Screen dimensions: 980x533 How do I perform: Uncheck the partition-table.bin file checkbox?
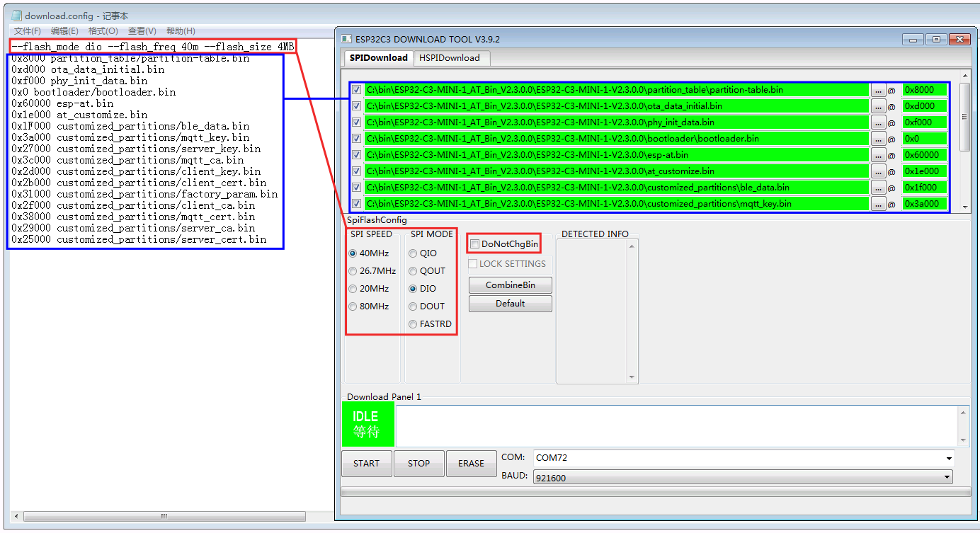pos(357,90)
